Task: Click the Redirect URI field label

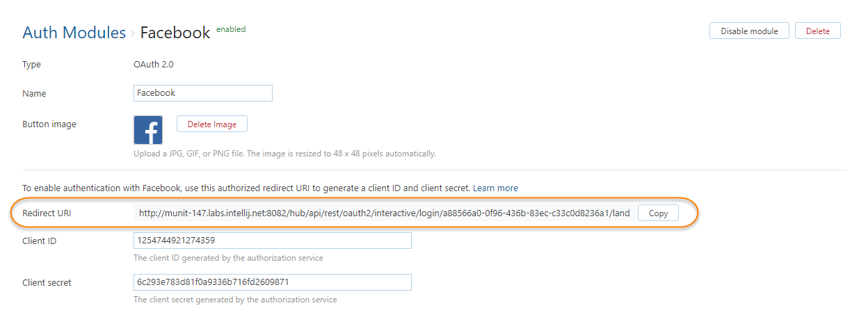Action: pos(47,213)
